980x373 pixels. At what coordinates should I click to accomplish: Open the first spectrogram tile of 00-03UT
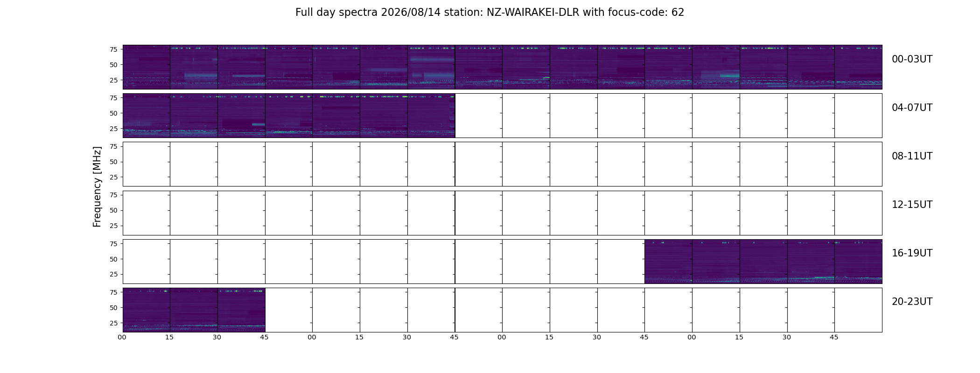coord(147,67)
